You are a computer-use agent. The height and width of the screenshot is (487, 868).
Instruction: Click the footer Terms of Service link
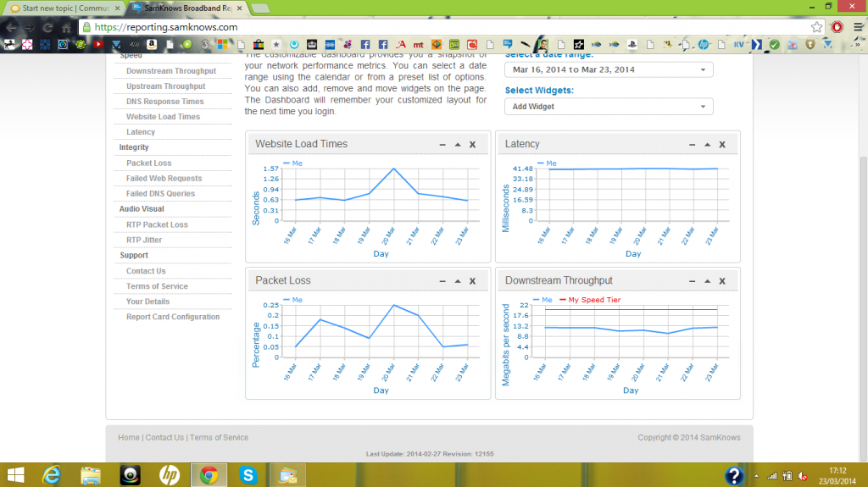click(219, 437)
